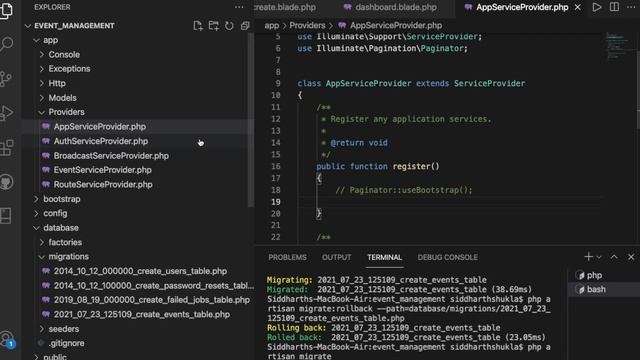Open the Search view in the activity bar
Image resolution: width=640 pixels, height=360 pixels.
(7, 43)
